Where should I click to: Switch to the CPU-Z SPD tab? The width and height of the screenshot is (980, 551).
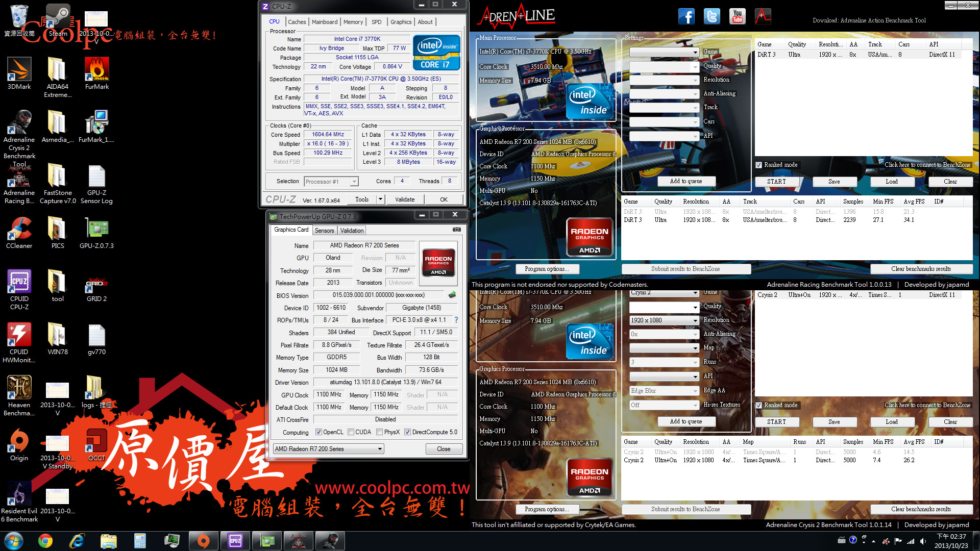pos(376,22)
